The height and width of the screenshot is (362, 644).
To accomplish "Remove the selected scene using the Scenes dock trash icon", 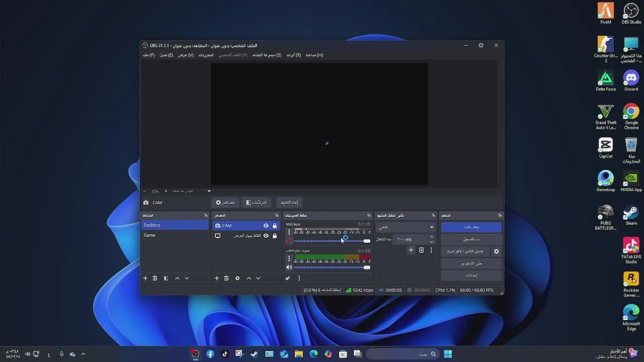I will (x=155, y=278).
